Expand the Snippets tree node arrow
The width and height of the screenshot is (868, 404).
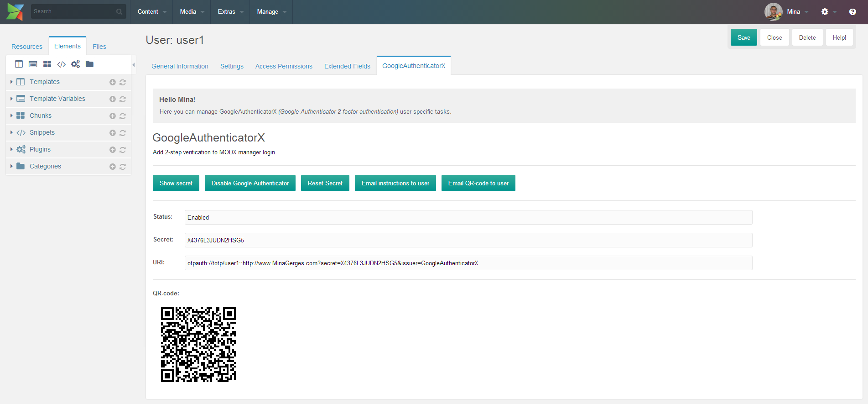(11, 132)
